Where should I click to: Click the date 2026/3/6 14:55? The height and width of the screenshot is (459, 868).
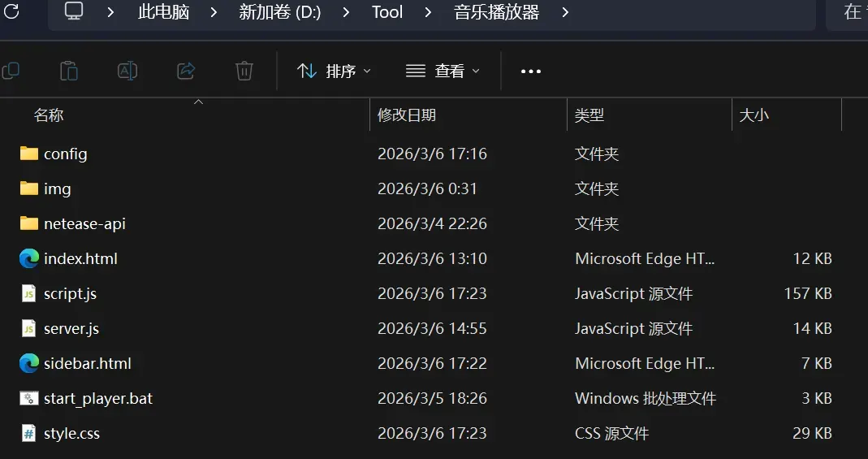coord(432,328)
